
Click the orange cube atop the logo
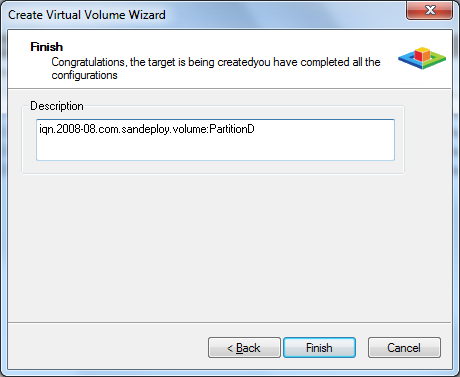[422, 54]
